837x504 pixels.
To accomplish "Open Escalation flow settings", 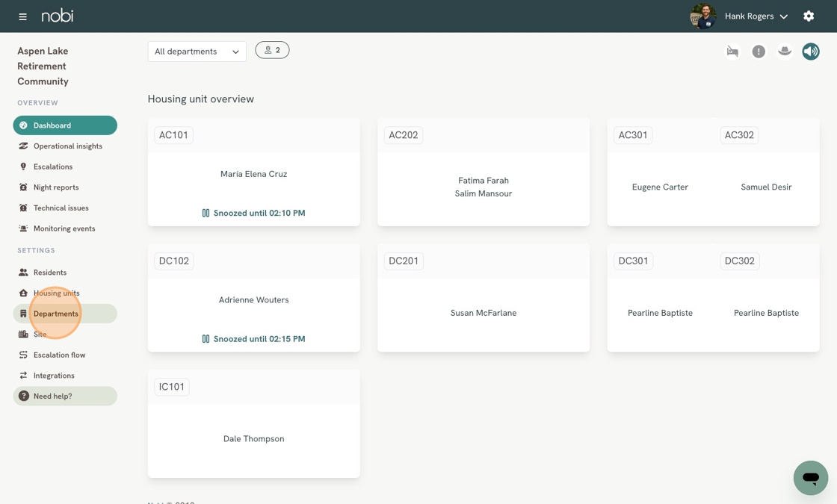I will tap(59, 355).
